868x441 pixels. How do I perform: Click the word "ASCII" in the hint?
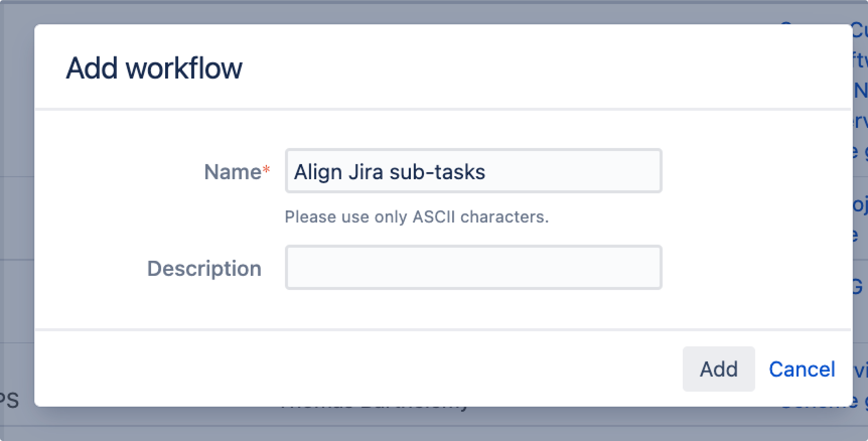point(433,217)
